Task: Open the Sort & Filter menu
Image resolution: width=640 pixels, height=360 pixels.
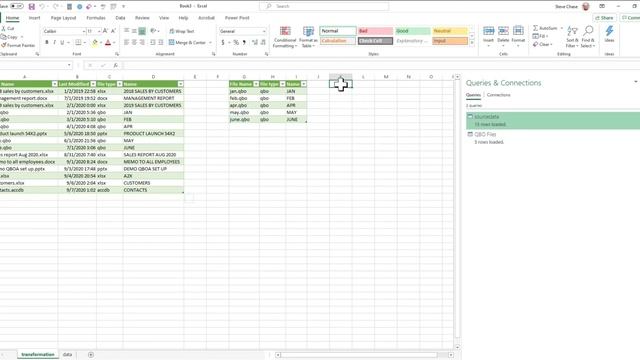Action: 572,37
